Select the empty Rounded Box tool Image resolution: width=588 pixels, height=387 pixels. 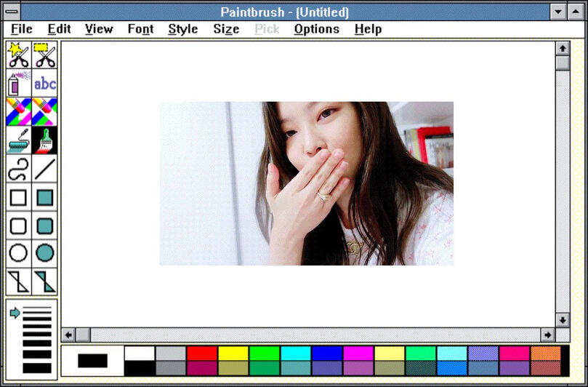[18, 226]
